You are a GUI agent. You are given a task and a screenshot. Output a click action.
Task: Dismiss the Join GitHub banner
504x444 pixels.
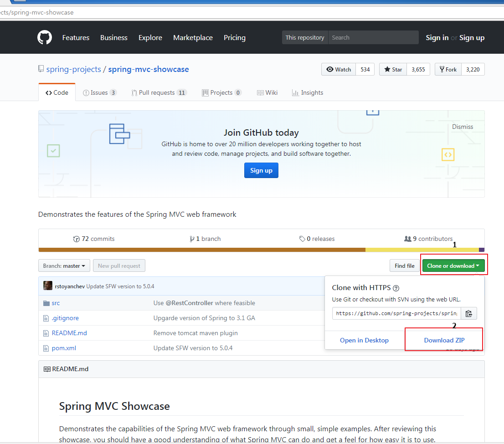coord(463,127)
